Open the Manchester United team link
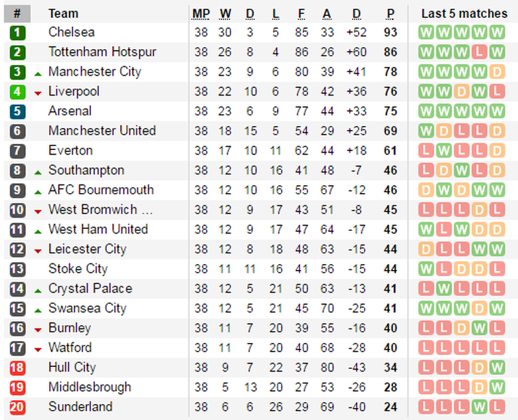The width and height of the screenshot is (518, 420). [102, 131]
